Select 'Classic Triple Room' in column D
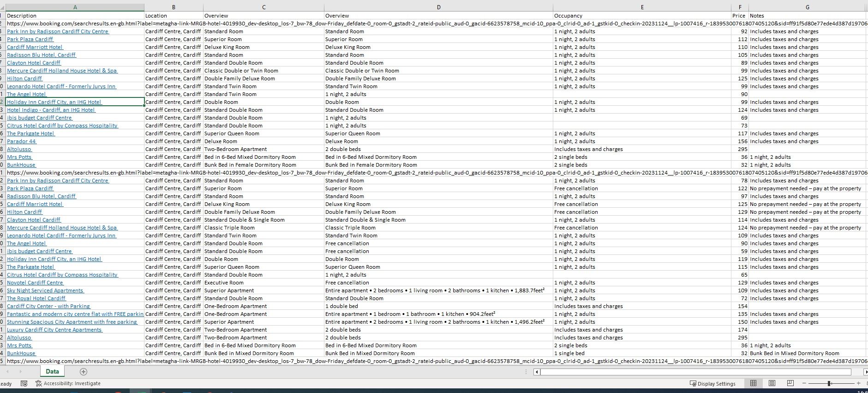 [x=439, y=228]
